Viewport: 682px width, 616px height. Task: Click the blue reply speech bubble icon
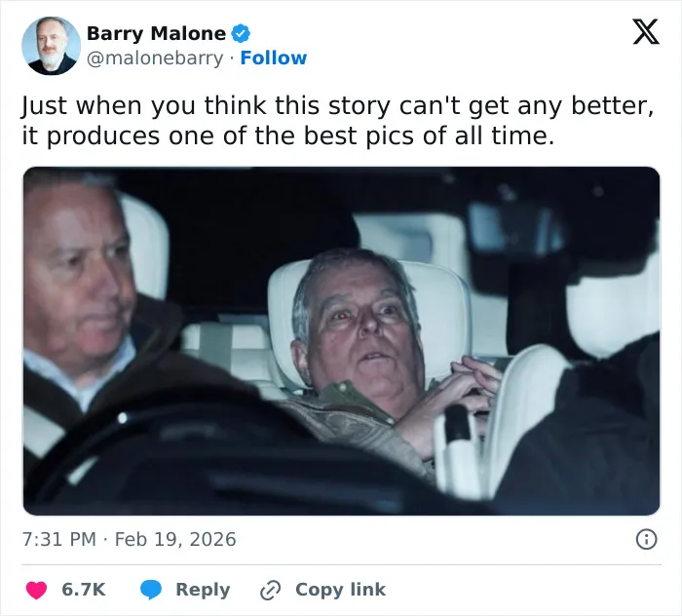click(151, 590)
